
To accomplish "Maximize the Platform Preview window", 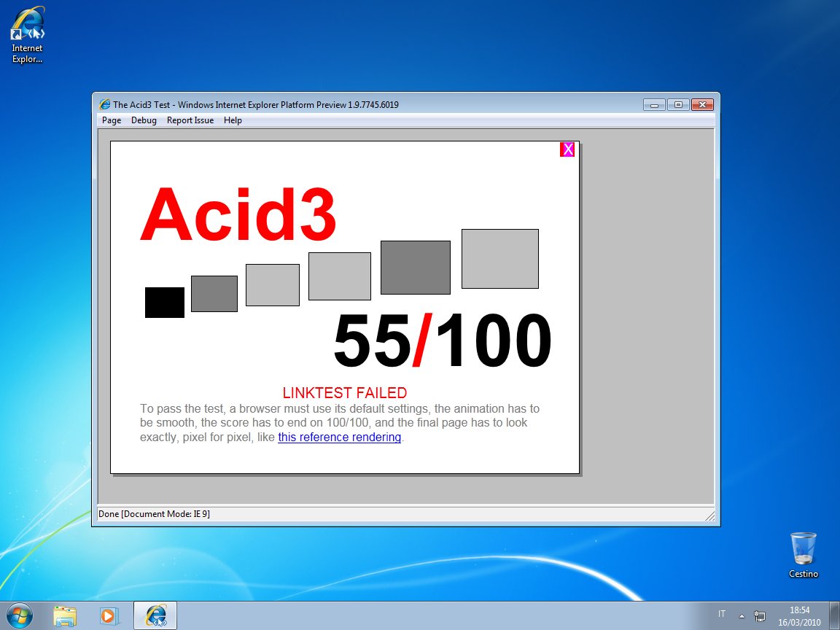I will [x=678, y=104].
